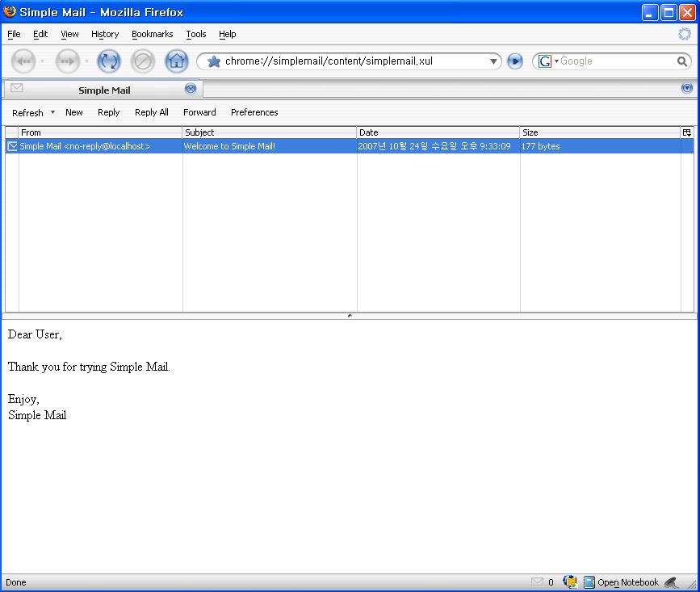
Task: Click the Done status text
Action: pyautogui.click(x=15, y=582)
